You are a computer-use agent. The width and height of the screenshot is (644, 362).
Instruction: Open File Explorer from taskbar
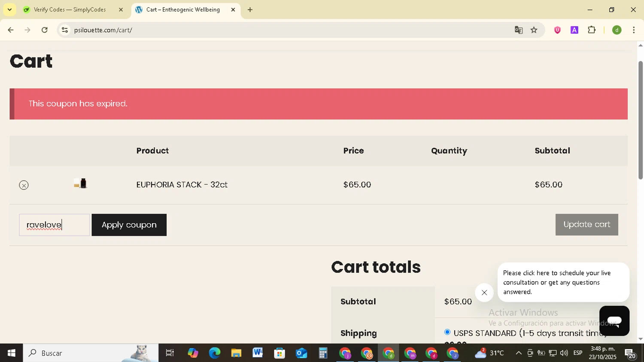236,353
